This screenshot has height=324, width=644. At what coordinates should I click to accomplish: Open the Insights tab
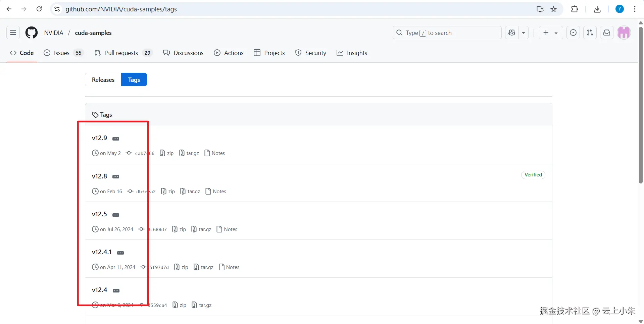(352, 53)
